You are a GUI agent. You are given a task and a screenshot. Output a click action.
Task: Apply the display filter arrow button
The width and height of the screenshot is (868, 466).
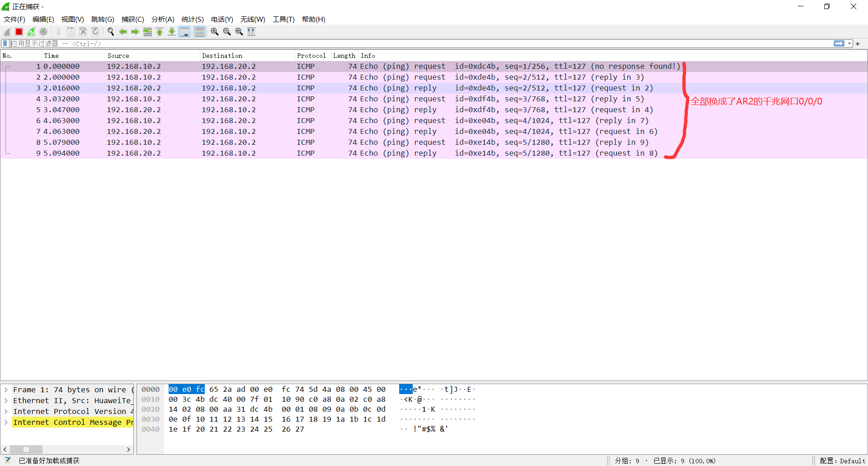pos(839,43)
